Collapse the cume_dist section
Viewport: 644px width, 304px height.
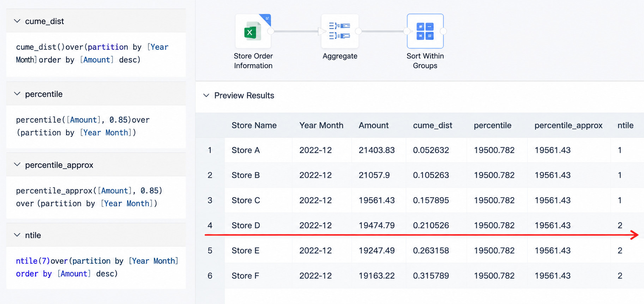[x=17, y=21]
